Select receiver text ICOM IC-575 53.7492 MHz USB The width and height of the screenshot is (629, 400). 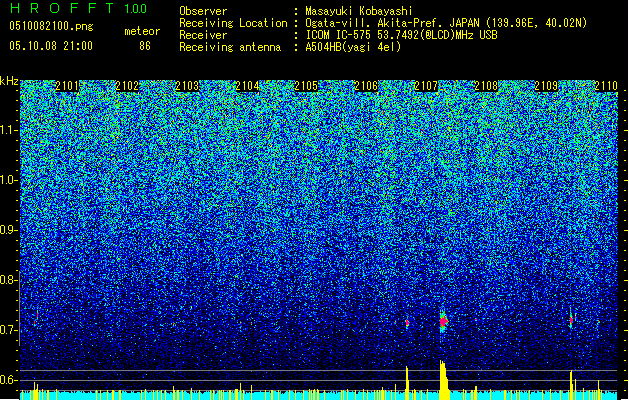pos(402,35)
